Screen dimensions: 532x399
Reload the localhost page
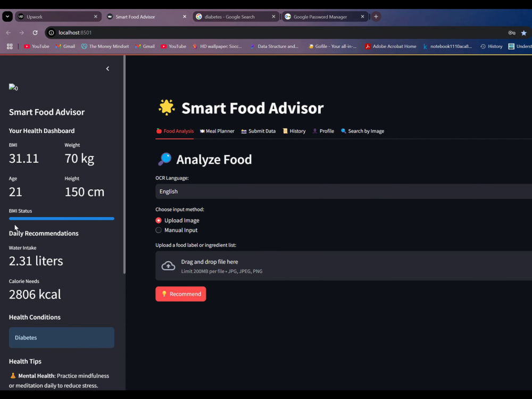pyautogui.click(x=35, y=32)
